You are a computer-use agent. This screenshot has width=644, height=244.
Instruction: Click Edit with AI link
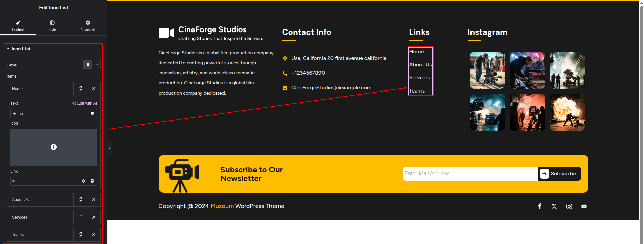(x=85, y=103)
